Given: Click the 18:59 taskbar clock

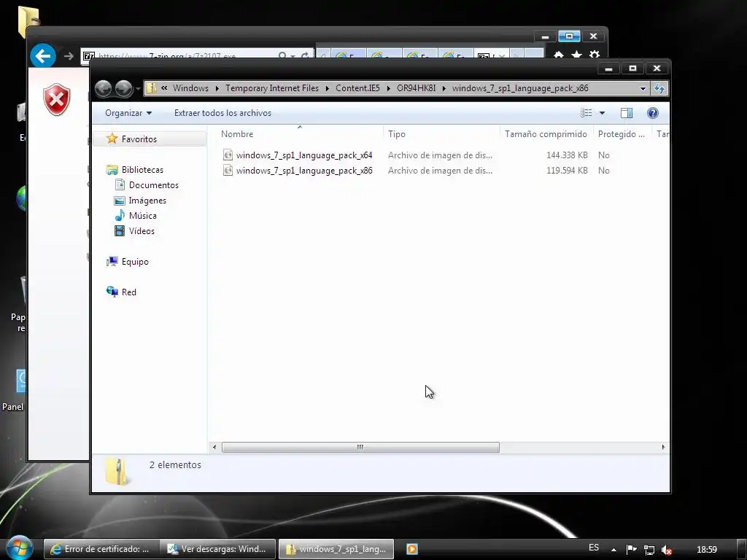Looking at the screenshot, I should (x=706, y=550).
